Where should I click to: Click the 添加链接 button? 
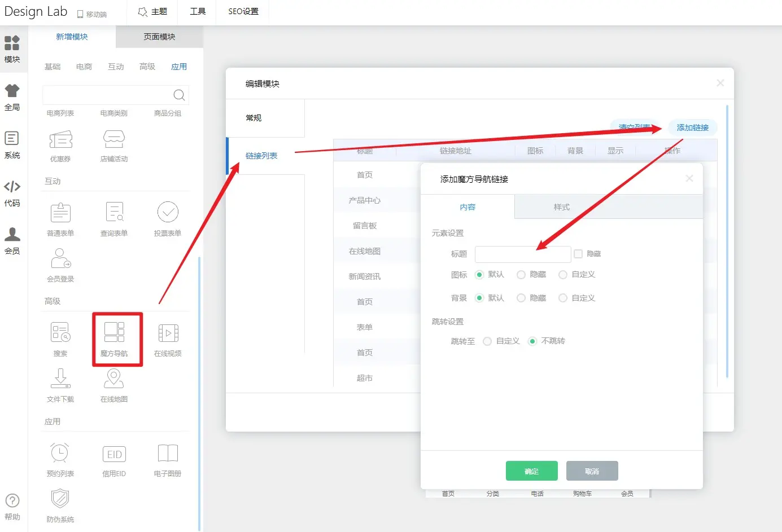(692, 127)
